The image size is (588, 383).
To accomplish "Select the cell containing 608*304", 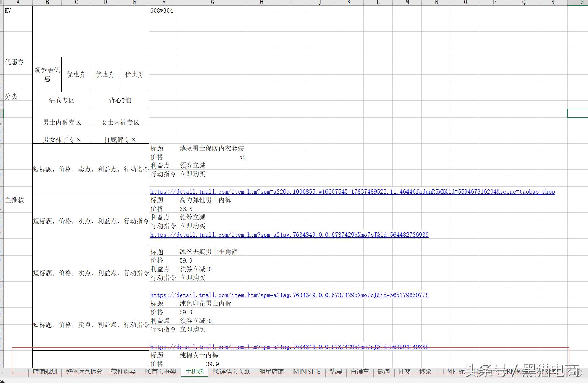I will click(x=163, y=10).
